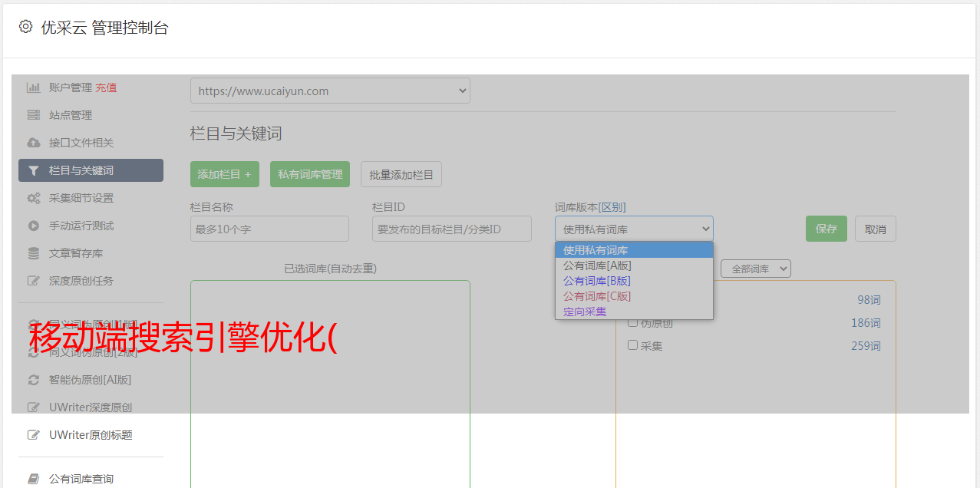Tick the 采集 checkbox
Screen dimensions: 980x488
[633, 345]
